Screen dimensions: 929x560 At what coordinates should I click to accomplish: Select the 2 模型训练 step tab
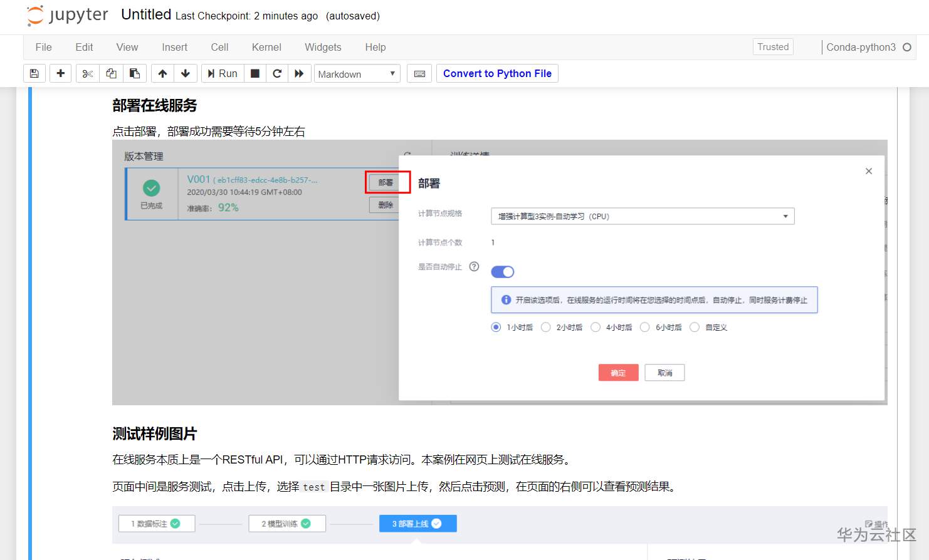tap(287, 524)
